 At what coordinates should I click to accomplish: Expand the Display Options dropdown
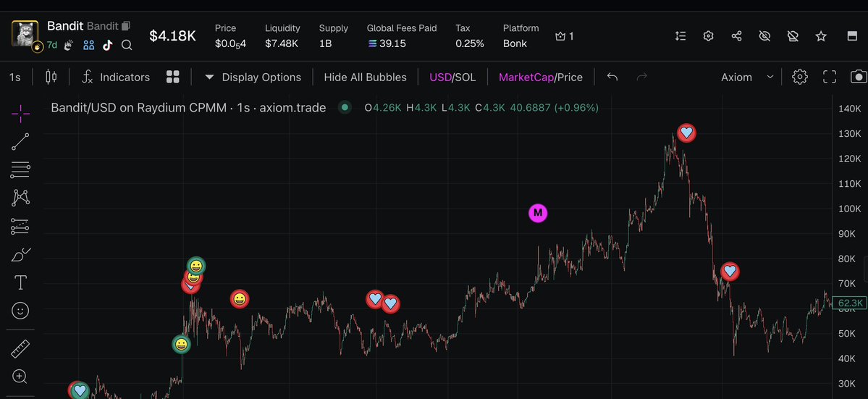(x=253, y=77)
